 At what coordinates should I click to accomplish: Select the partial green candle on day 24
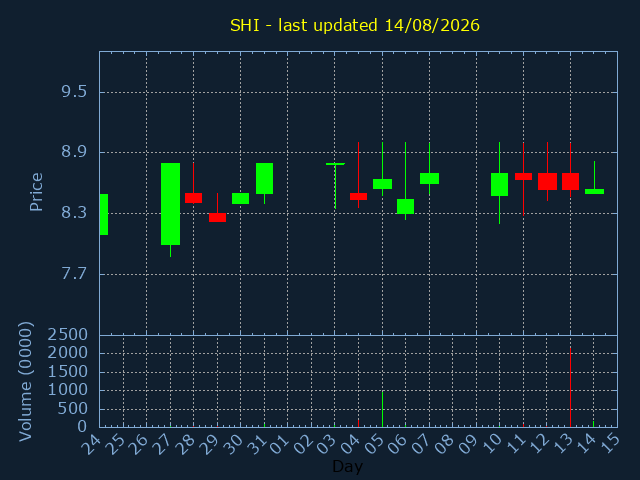point(104,214)
